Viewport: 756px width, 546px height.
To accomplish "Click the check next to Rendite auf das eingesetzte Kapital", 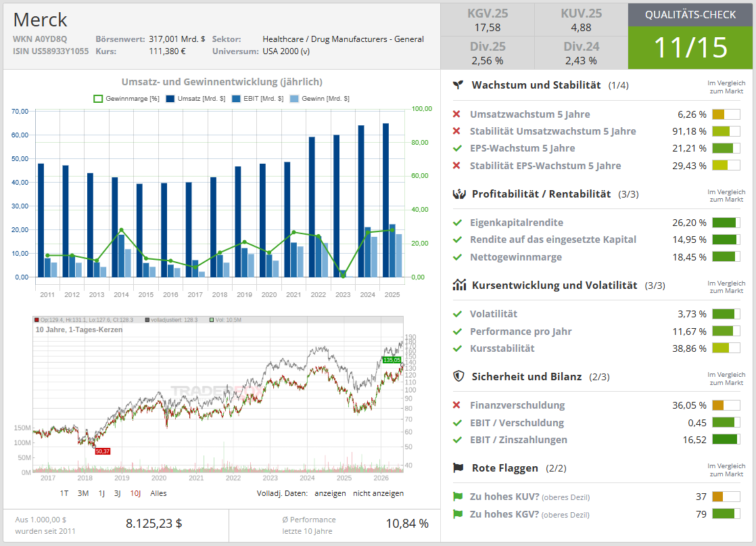I will pyautogui.click(x=458, y=240).
